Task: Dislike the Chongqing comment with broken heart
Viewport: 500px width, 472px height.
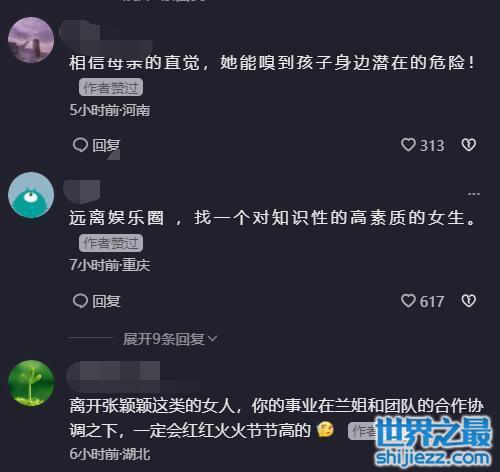Action: 469,301
